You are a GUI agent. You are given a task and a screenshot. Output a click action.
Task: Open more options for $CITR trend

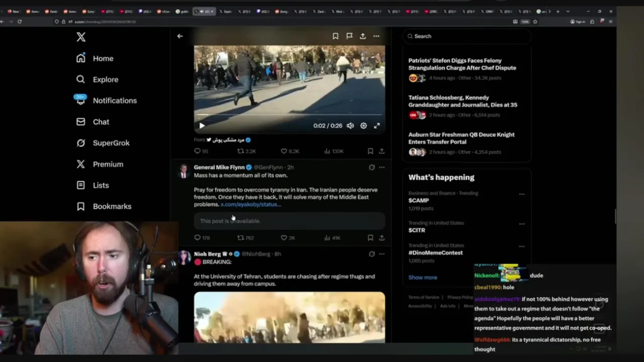(x=522, y=224)
